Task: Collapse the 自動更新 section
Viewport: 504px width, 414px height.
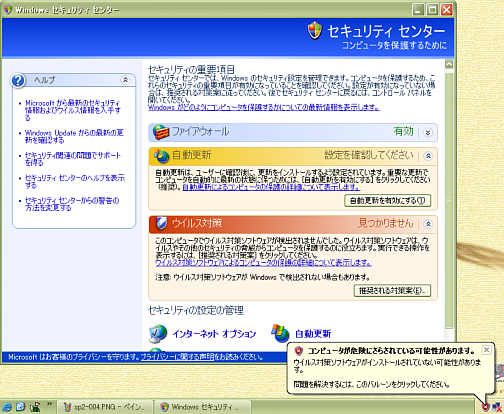Action: click(428, 156)
